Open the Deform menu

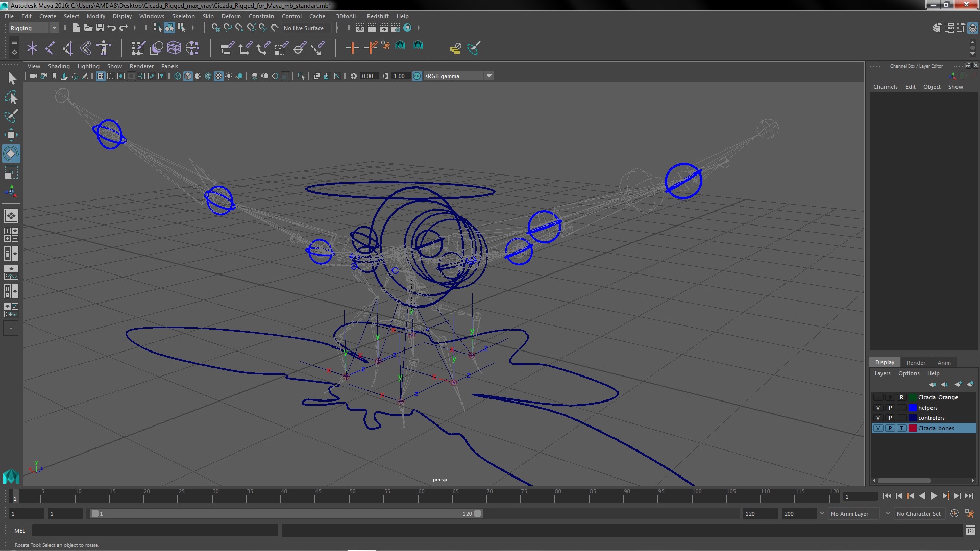click(231, 16)
